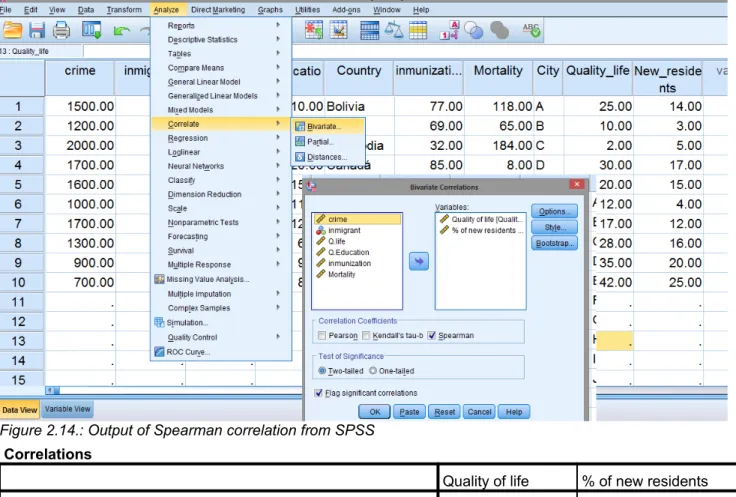Toggle the Value Labels toolbar icon
Screen dimensions: 736x497
coord(449,30)
